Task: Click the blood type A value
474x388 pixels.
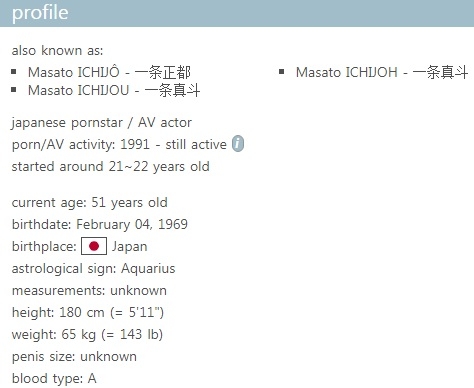Action: pyautogui.click(x=92, y=379)
